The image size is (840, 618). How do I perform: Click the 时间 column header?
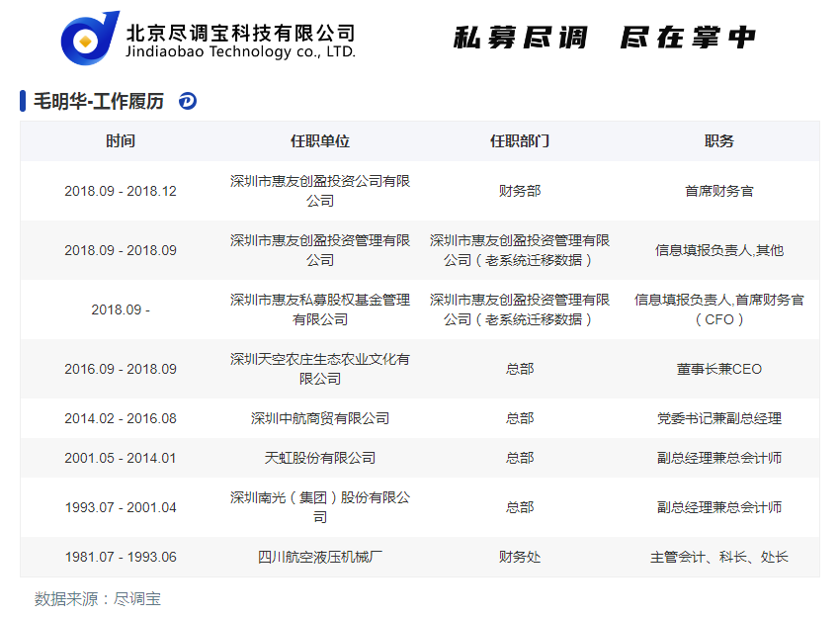tap(121, 141)
